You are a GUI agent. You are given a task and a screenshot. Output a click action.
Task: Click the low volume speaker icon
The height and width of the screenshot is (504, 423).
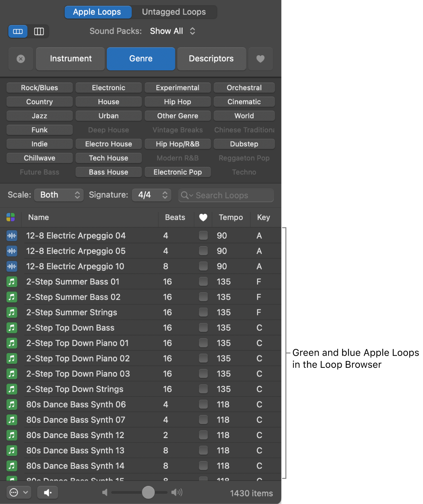click(105, 493)
